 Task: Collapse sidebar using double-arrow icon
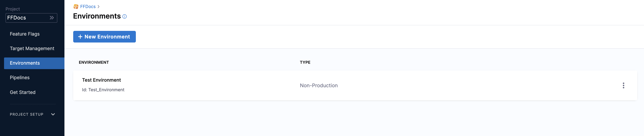(x=52, y=18)
